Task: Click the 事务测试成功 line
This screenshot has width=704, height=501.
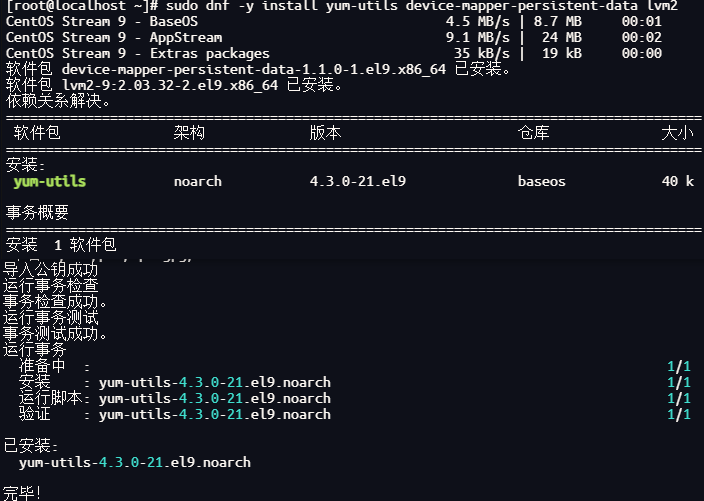Action: tap(55, 334)
